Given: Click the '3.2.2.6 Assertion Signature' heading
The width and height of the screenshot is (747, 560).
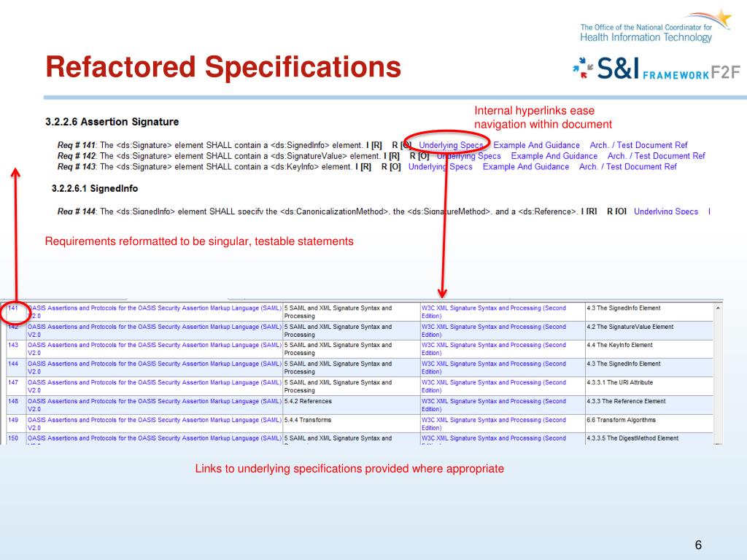Looking at the screenshot, I should pyautogui.click(x=112, y=122).
